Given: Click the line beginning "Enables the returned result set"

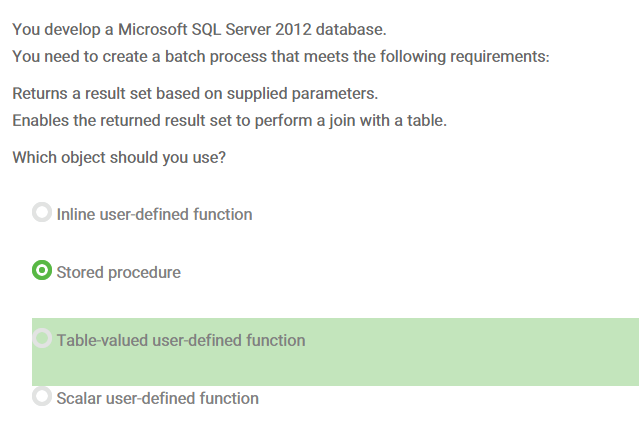Looking at the screenshot, I should 229,120.
